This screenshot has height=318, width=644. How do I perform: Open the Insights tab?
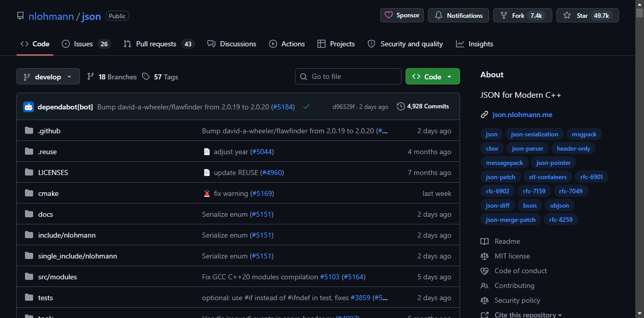click(474, 44)
